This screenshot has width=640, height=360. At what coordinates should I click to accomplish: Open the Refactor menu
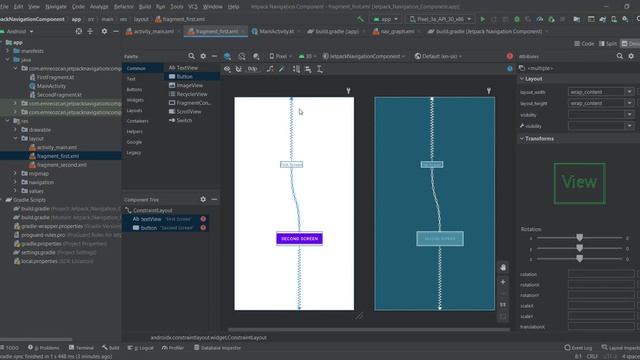tap(124, 7)
